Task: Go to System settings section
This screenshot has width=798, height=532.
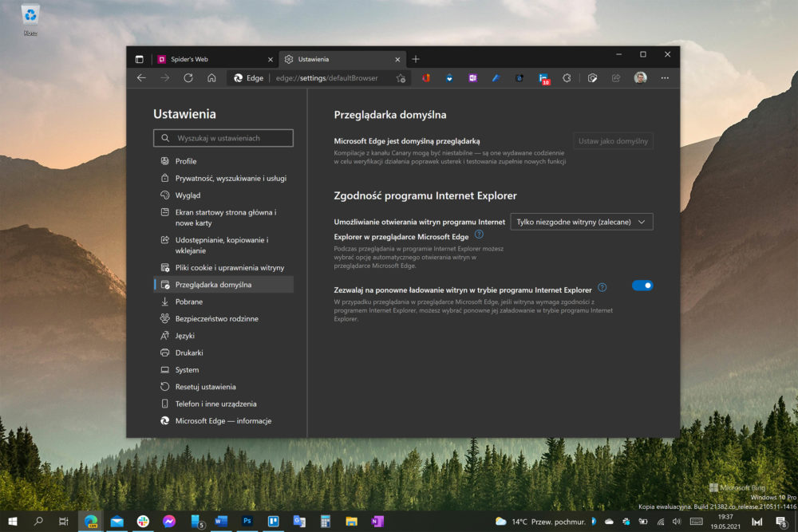Action: point(223,370)
